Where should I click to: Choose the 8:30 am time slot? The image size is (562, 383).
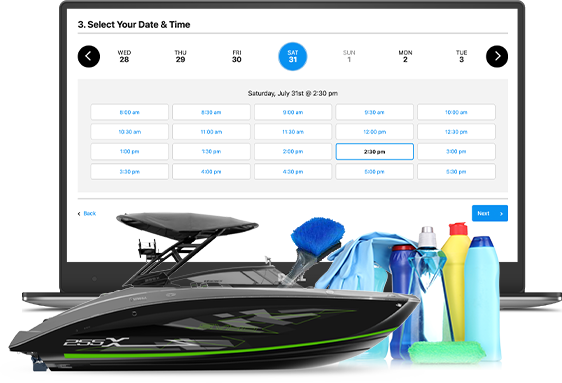(x=211, y=112)
